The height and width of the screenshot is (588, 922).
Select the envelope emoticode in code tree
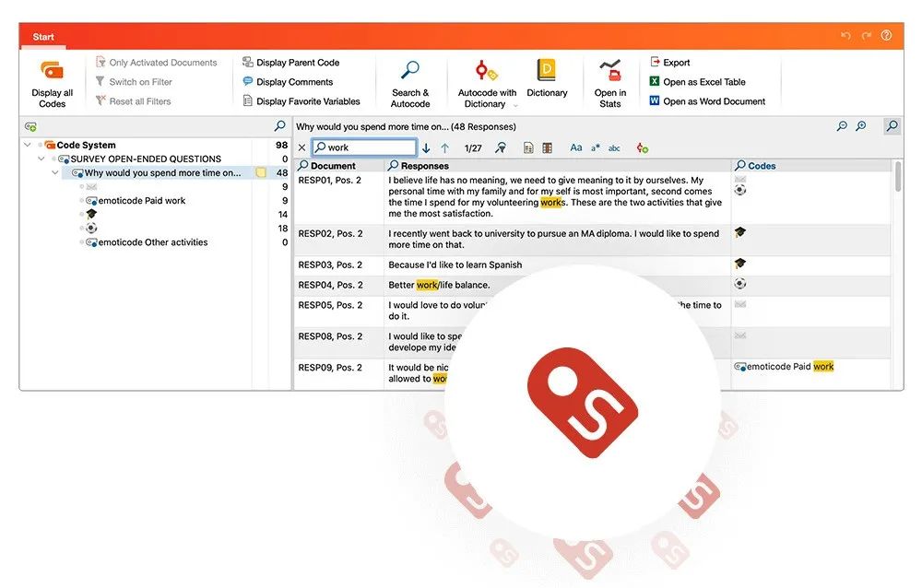[91, 186]
